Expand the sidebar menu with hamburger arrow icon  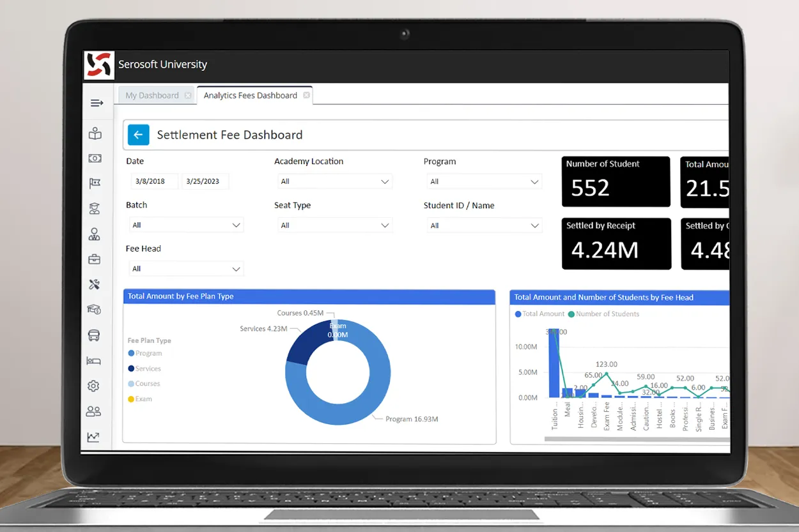click(97, 103)
